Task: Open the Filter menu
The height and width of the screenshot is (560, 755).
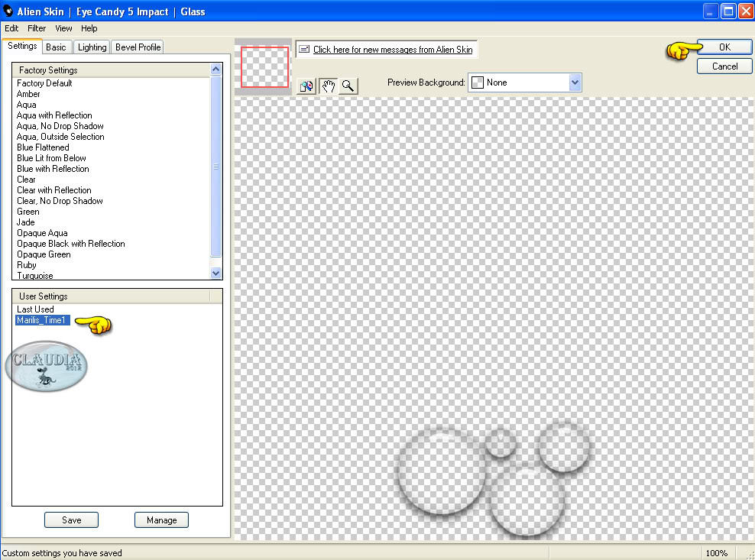Action: point(37,28)
